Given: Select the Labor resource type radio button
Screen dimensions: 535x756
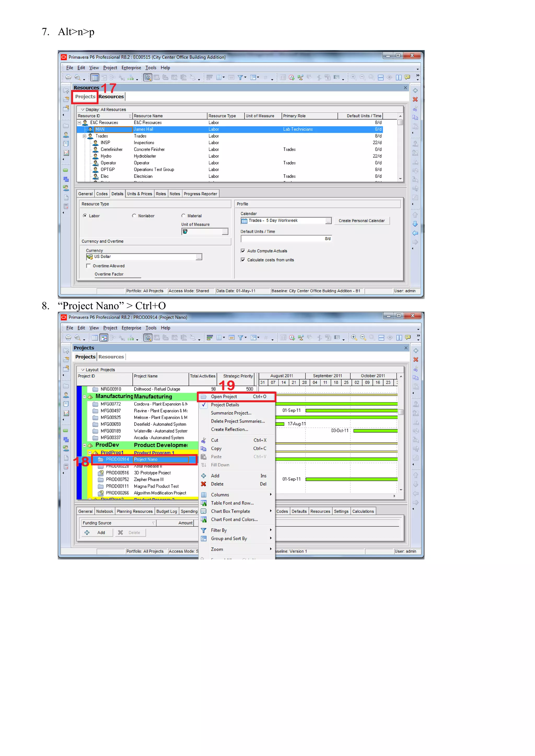Looking at the screenshot, I should pyautogui.click(x=85, y=216).
